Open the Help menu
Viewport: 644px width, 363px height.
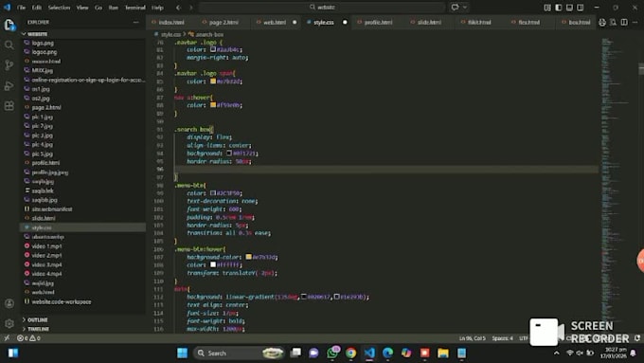coord(157,8)
